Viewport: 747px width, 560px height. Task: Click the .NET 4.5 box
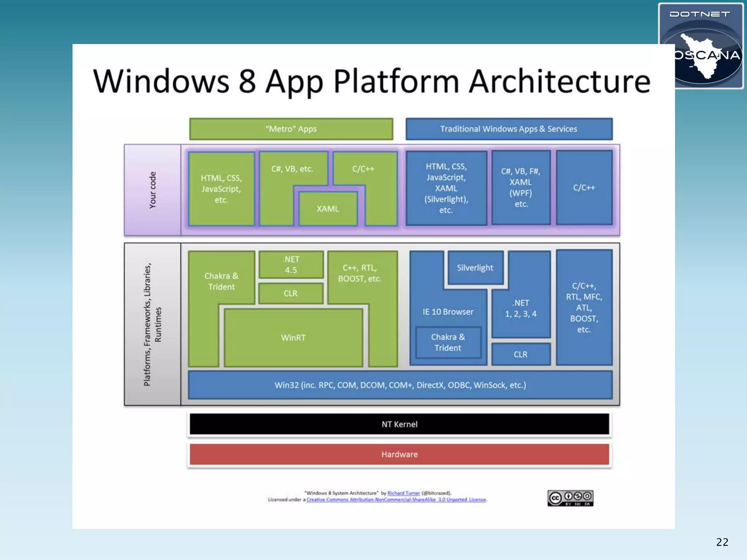[291, 265]
